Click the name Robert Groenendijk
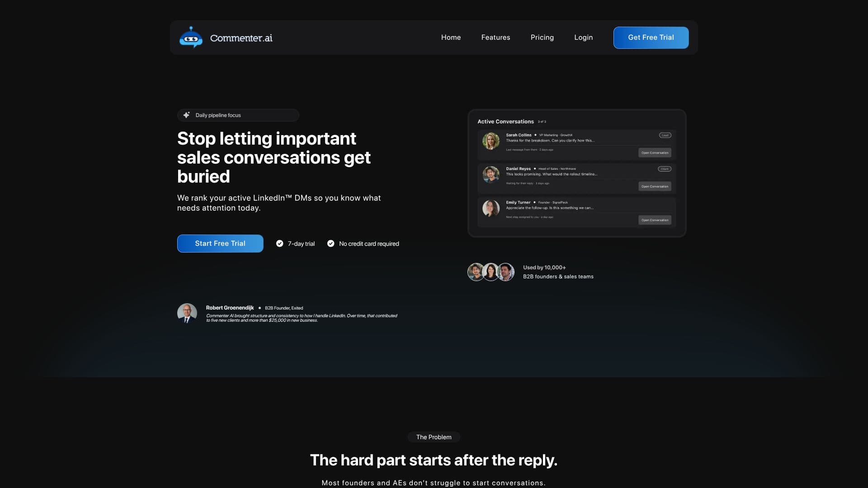The height and width of the screenshot is (488, 868). point(230,308)
